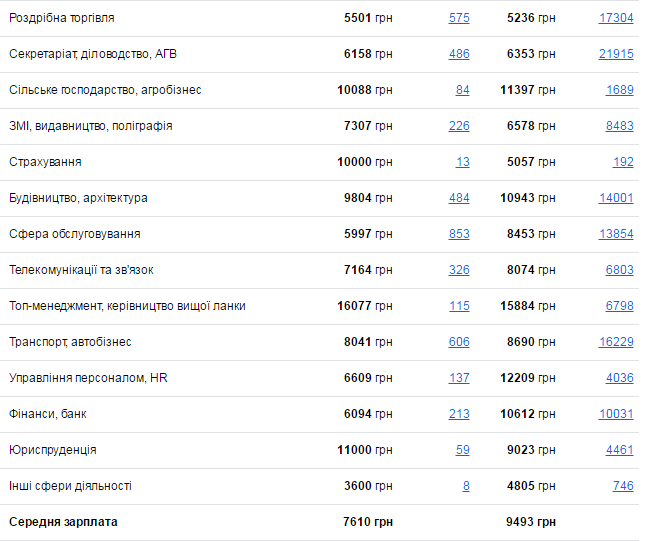Open link 14001 for Будівництво, архітектура

click(x=616, y=198)
